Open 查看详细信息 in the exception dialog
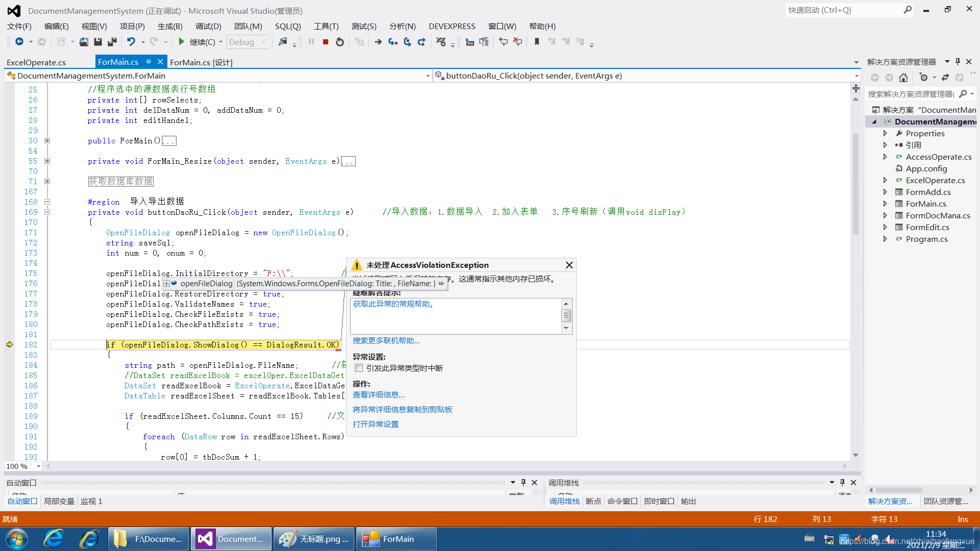This screenshot has width=980, height=551. point(378,394)
